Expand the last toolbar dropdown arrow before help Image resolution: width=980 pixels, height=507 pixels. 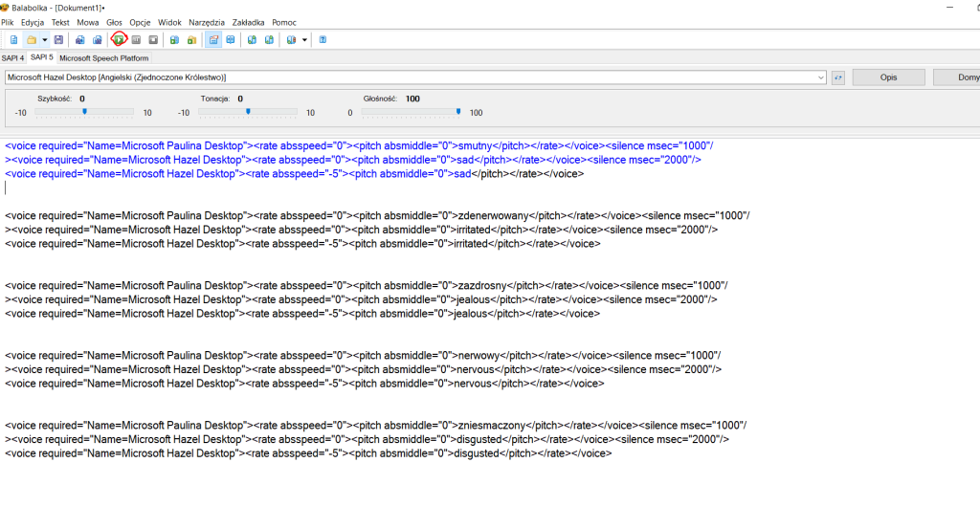pyautogui.click(x=304, y=40)
